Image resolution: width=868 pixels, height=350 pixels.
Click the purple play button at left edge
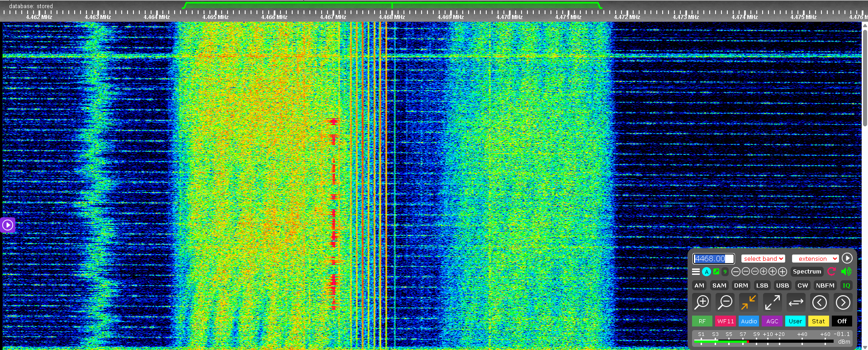[8, 225]
